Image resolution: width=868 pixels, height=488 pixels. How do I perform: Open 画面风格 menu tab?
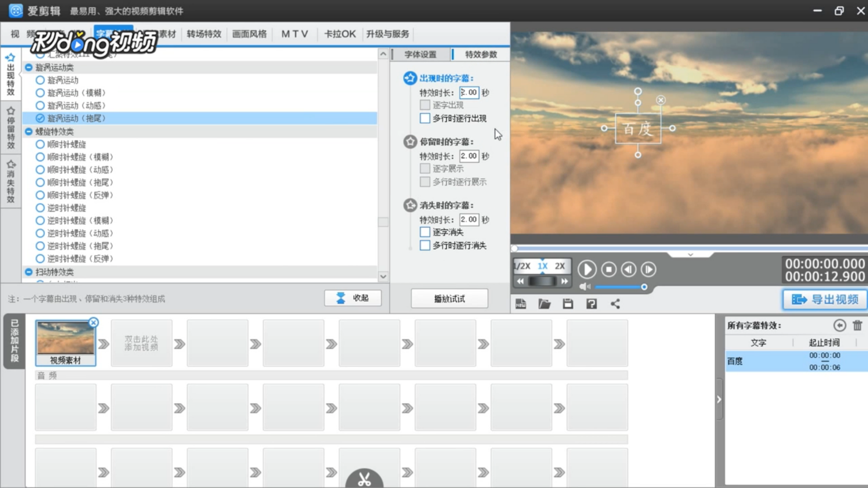250,34
